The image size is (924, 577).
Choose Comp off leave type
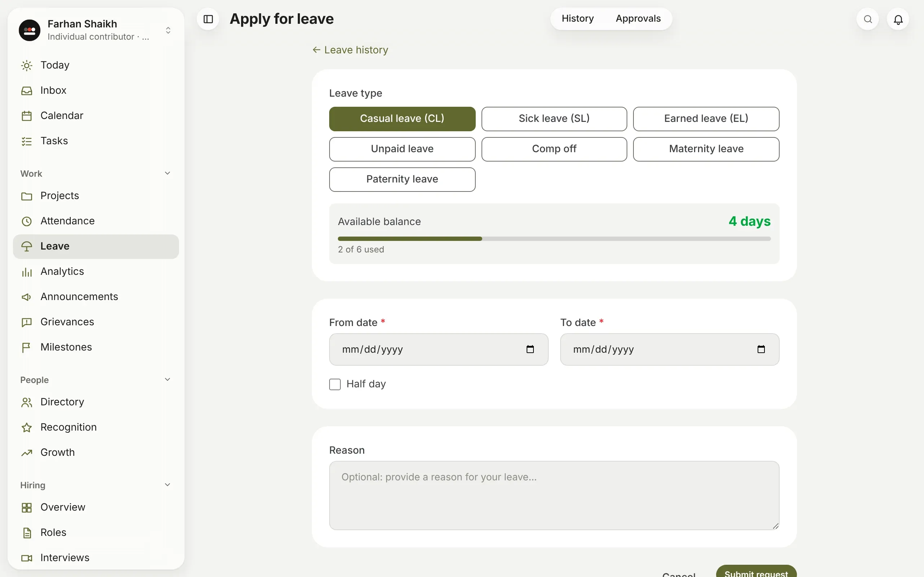(554, 149)
